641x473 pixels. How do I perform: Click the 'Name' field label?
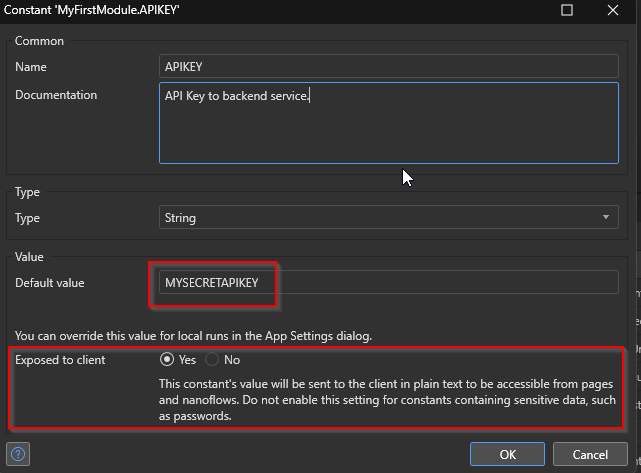(31, 66)
